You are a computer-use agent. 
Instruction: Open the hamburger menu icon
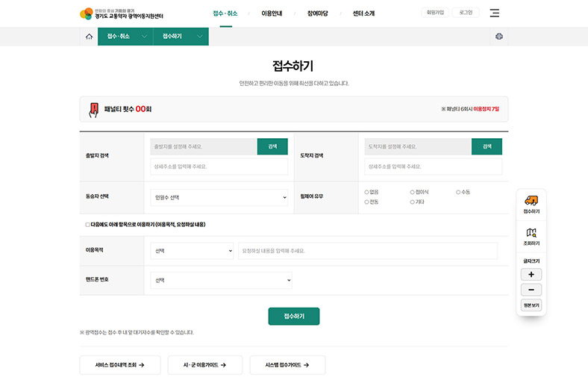pyautogui.click(x=495, y=13)
